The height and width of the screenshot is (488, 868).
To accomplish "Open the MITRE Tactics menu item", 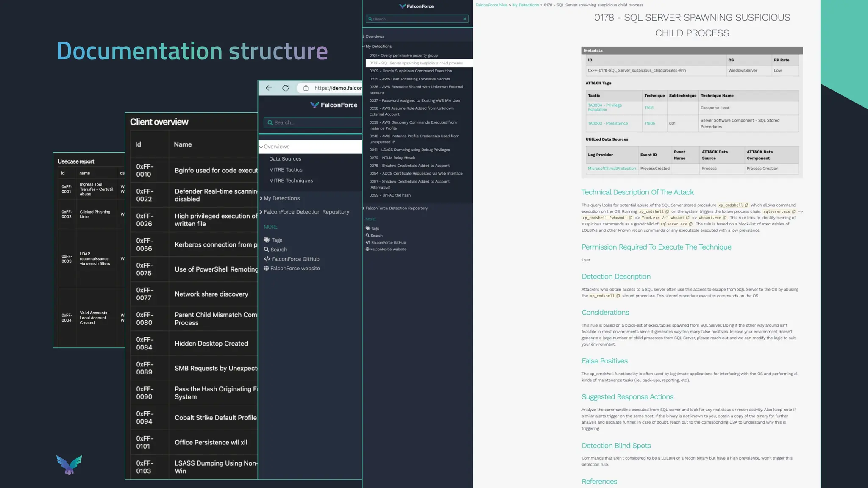I will 286,169.
